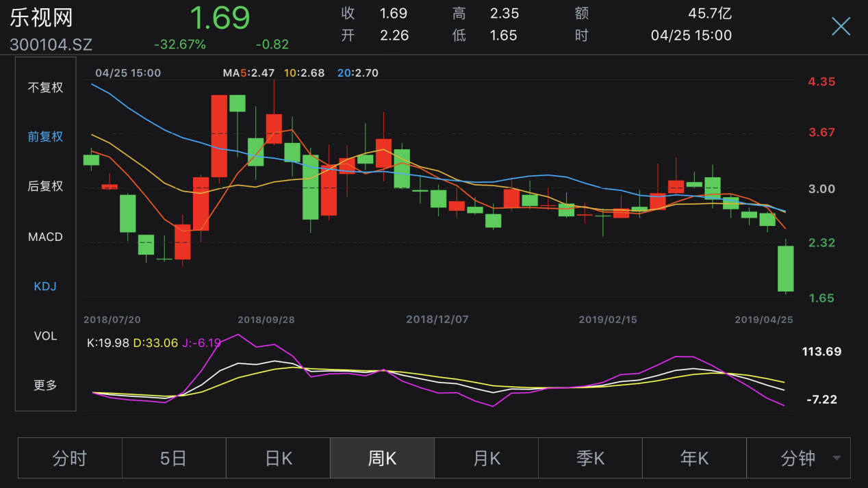Close the chart with the X icon
Viewport: 868px width, 488px height.
coord(841,26)
